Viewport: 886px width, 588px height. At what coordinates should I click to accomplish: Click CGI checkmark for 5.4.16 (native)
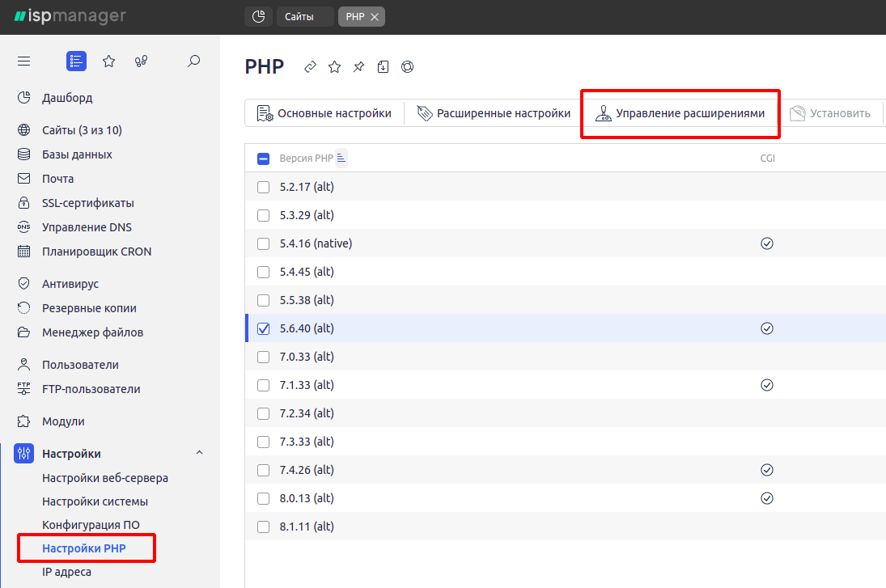click(767, 243)
